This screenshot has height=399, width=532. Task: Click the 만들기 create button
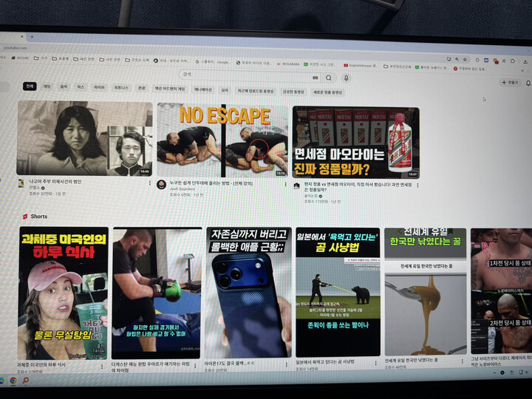[x=509, y=83]
